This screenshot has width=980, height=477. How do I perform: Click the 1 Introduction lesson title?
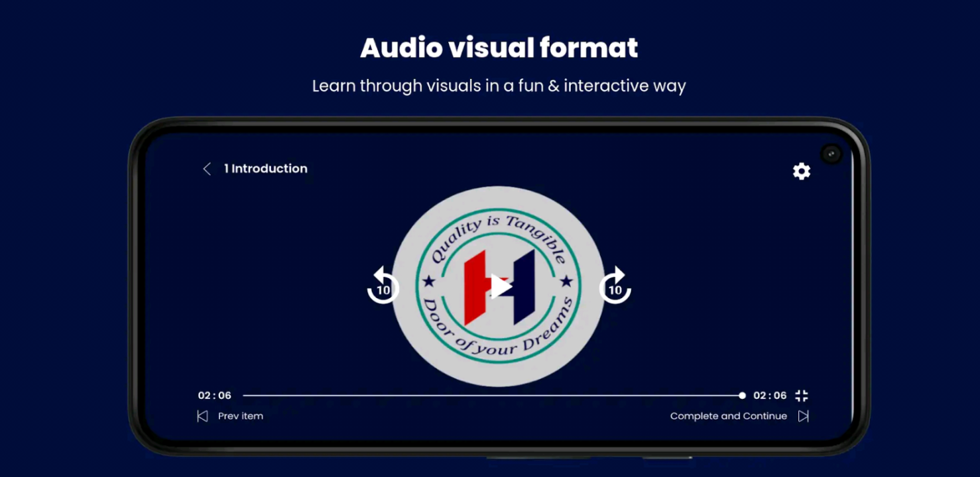pos(266,169)
